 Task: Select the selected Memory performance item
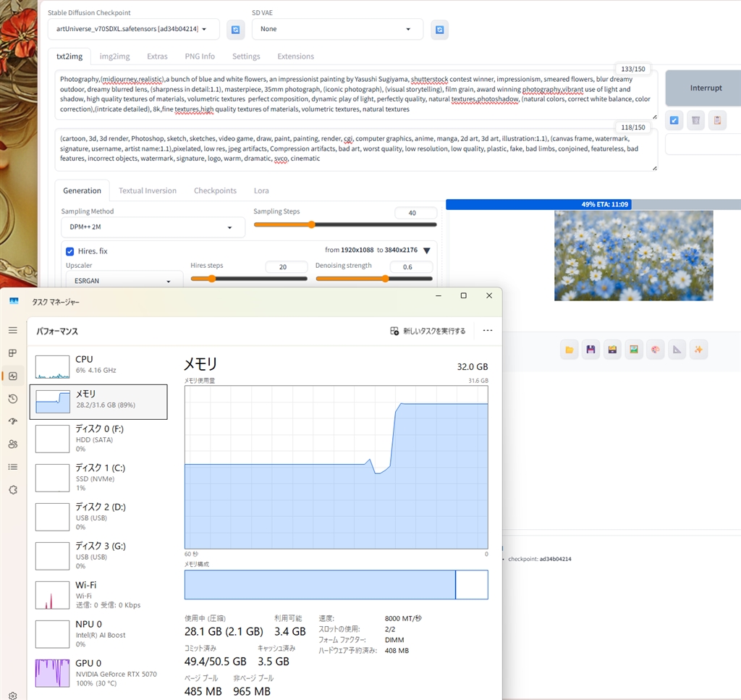[98, 402]
